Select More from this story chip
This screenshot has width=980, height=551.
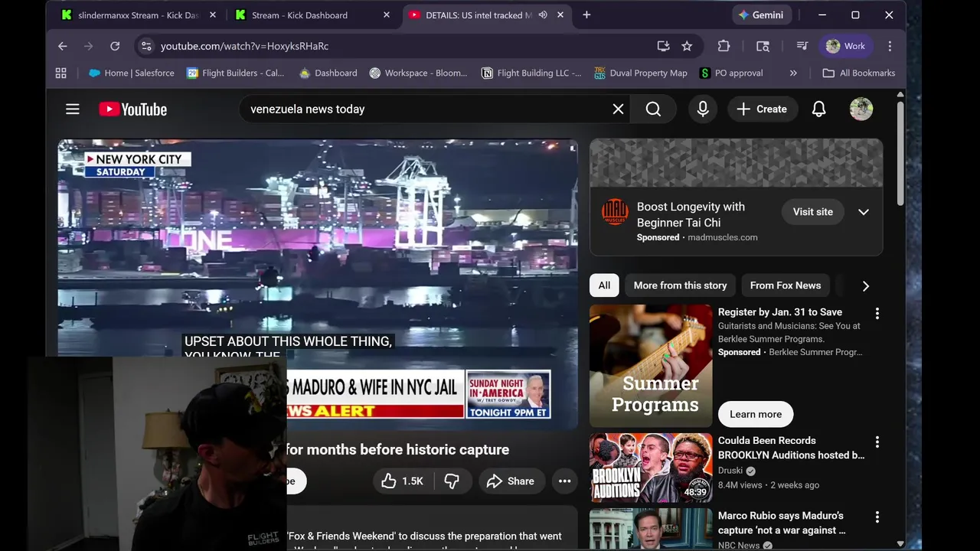pyautogui.click(x=680, y=285)
